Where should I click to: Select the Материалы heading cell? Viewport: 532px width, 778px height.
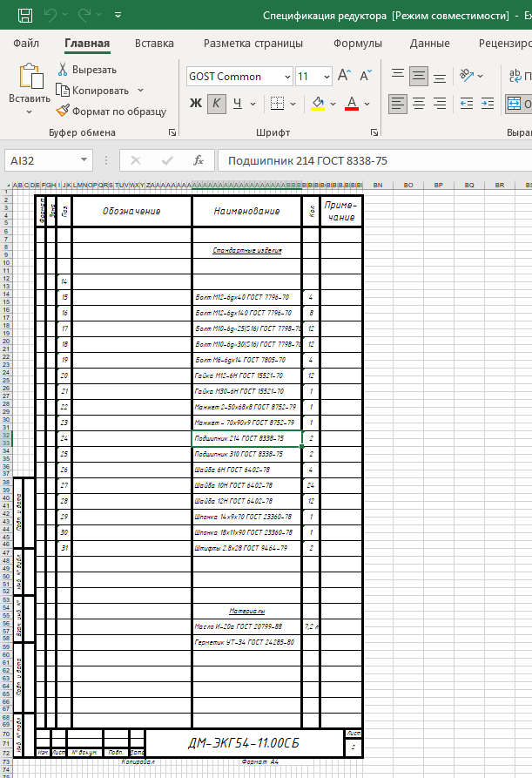(x=246, y=612)
